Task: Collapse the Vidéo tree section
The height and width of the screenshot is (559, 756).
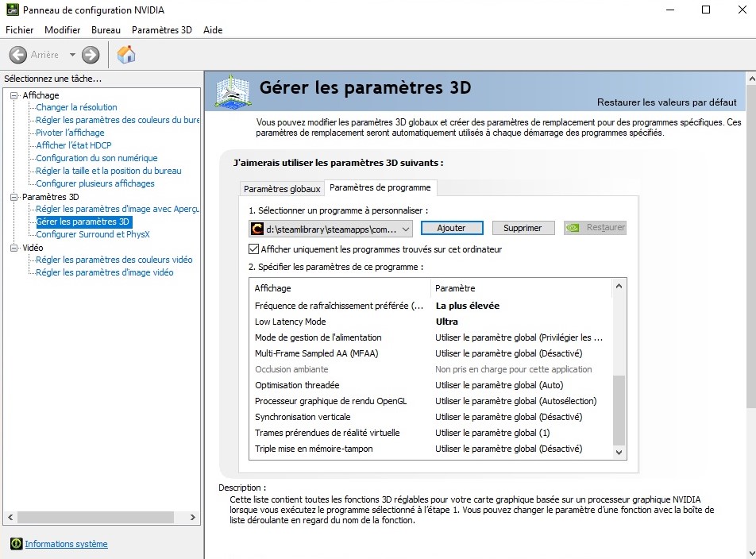Action: click(x=14, y=248)
